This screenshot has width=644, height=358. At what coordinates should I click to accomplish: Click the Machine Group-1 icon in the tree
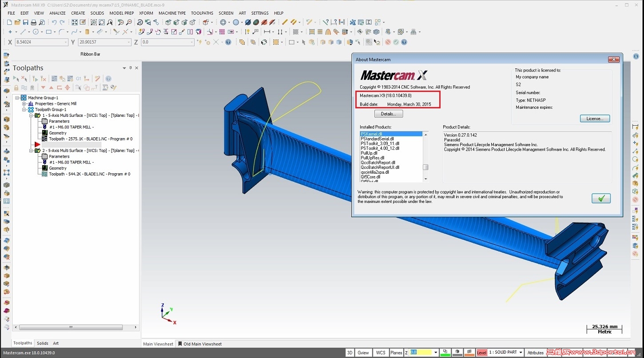pos(24,98)
